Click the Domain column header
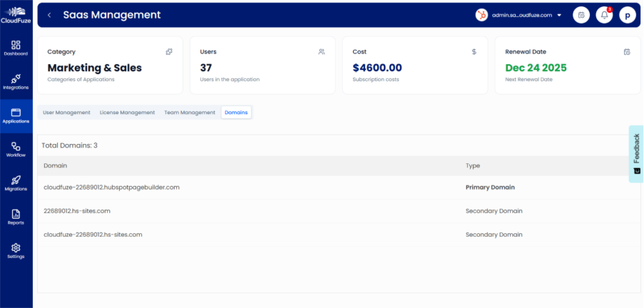644x308 pixels. pyautogui.click(x=56, y=165)
